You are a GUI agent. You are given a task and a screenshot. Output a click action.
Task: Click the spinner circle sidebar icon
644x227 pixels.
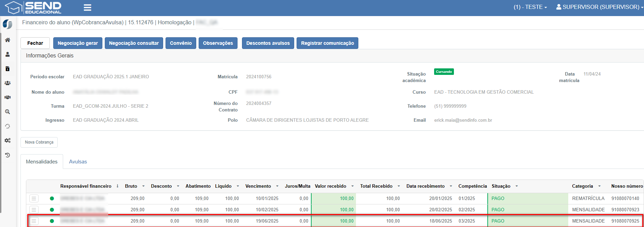[x=8, y=126]
